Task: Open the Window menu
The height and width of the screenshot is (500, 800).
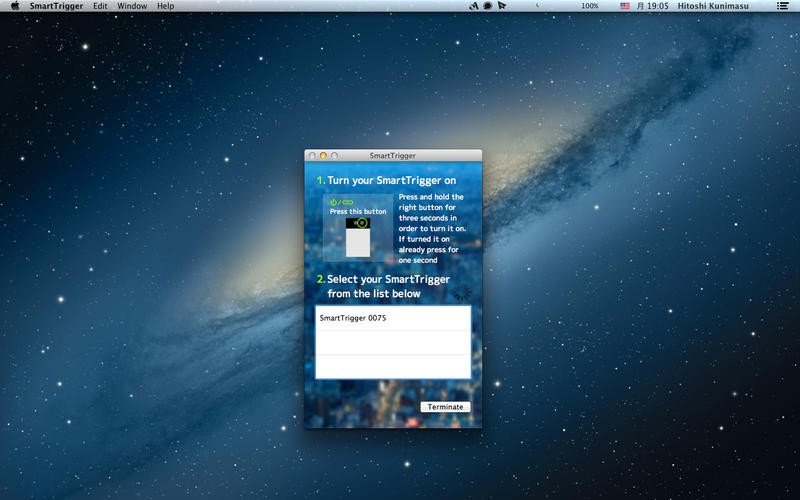Action: [x=132, y=6]
